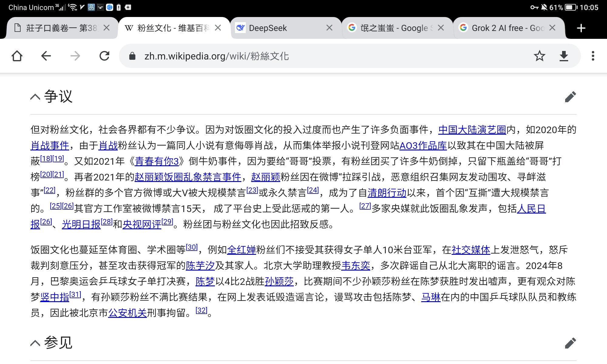
Task: Open downloads via download arrow icon
Action: click(x=564, y=56)
